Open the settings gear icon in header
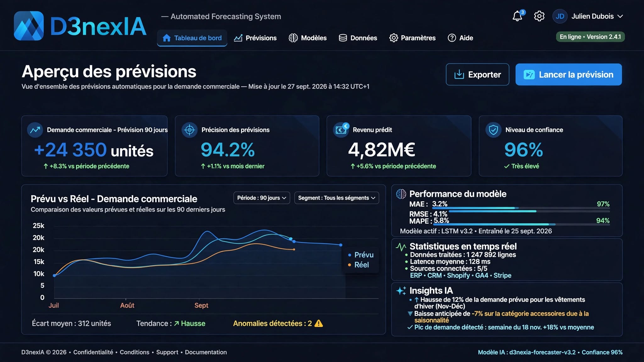 539,16
